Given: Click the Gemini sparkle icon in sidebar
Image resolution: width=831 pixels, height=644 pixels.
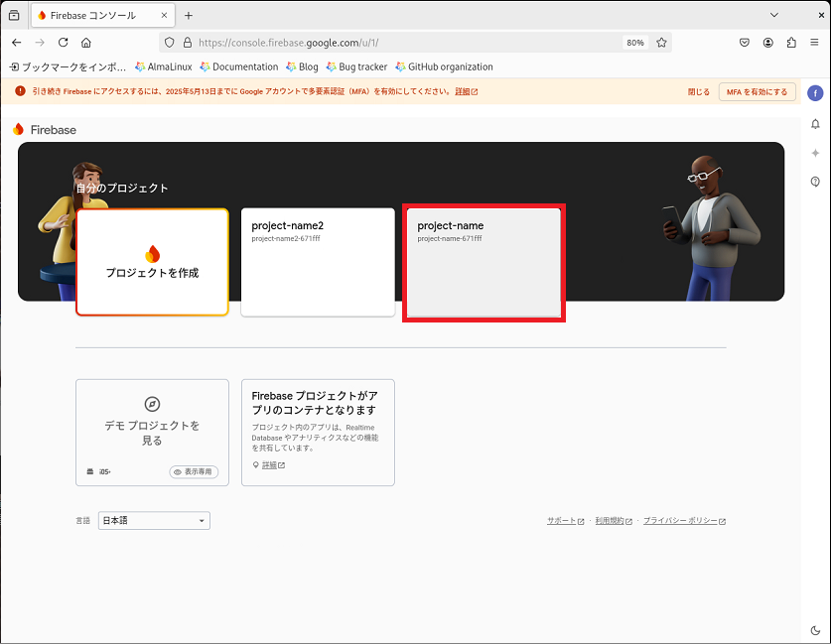Looking at the screenshot, I should click(815, 153).
